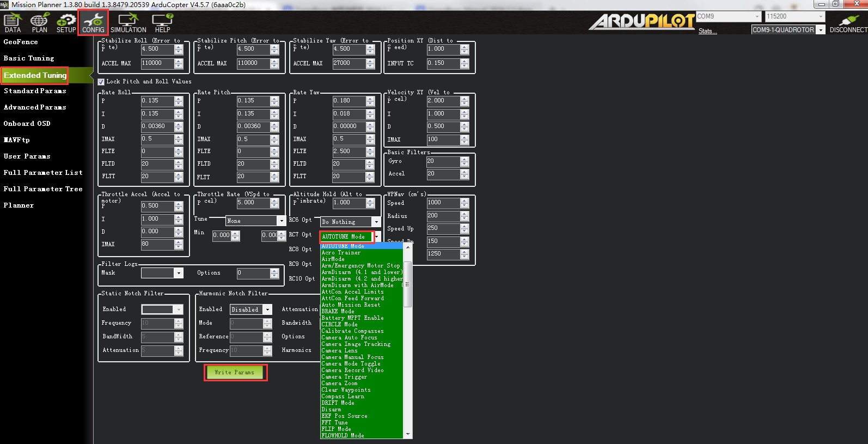Select Basic Tuning in the sidebar

[x=29, y=58]
